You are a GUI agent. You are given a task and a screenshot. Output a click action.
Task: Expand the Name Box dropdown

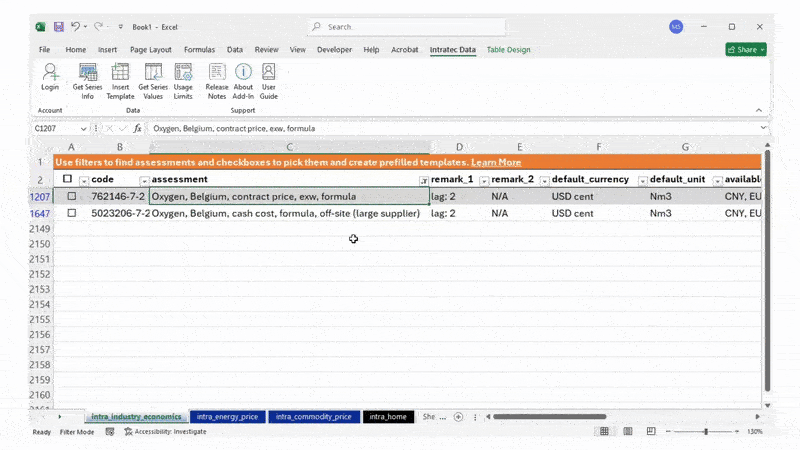tap(83, 129)
